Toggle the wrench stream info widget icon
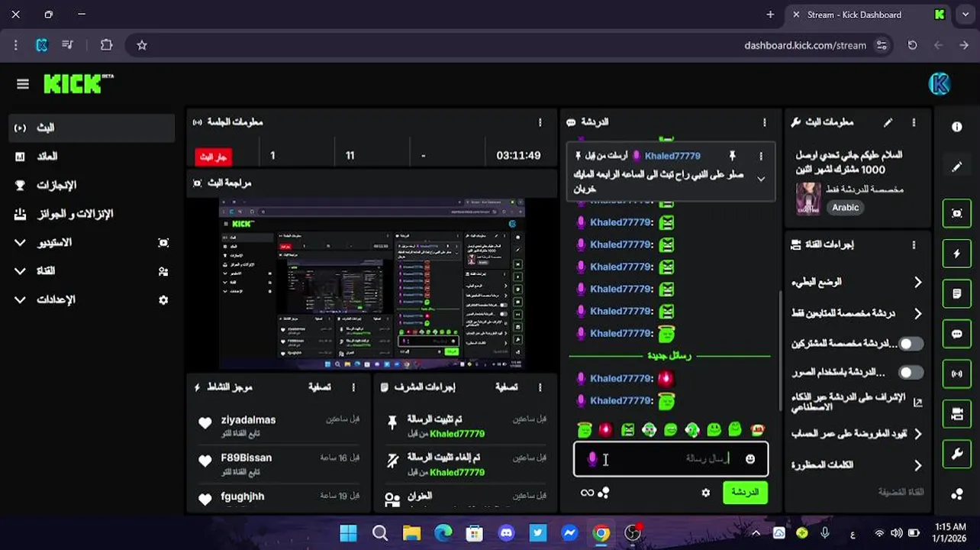Image resolution: width=980 pixels, height=550 pixels. tap(956, 454)
